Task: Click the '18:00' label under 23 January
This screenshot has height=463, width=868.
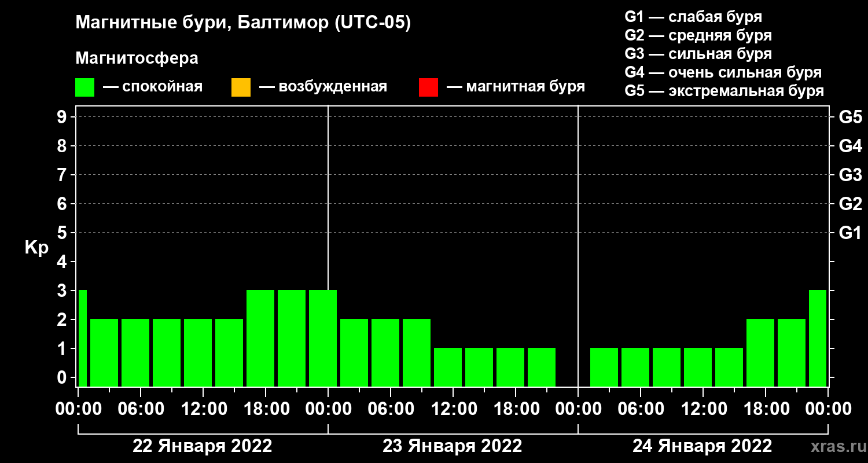Action: [516, 409]
